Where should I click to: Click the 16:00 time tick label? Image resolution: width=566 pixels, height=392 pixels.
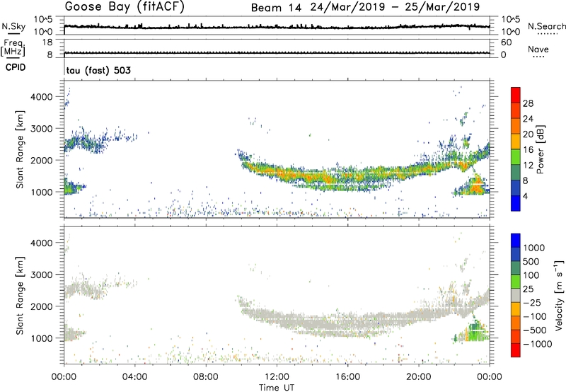(x=347, y=377)
